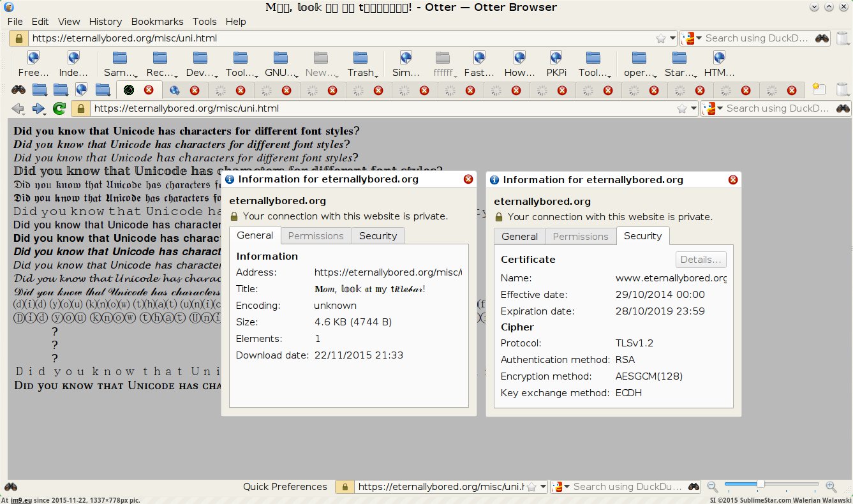Open the GNU… bookmark folder

pyautogui.click(x=280, y=64)
